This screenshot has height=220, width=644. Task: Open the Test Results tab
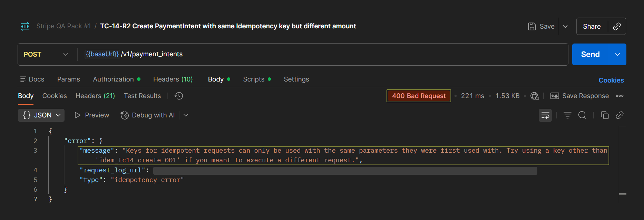[142, 96]
